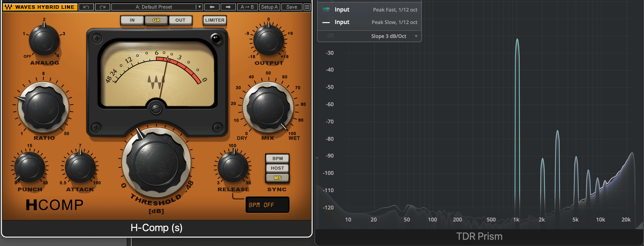
Task: Load previous preset with left arrow
Action: coord(212,7)
